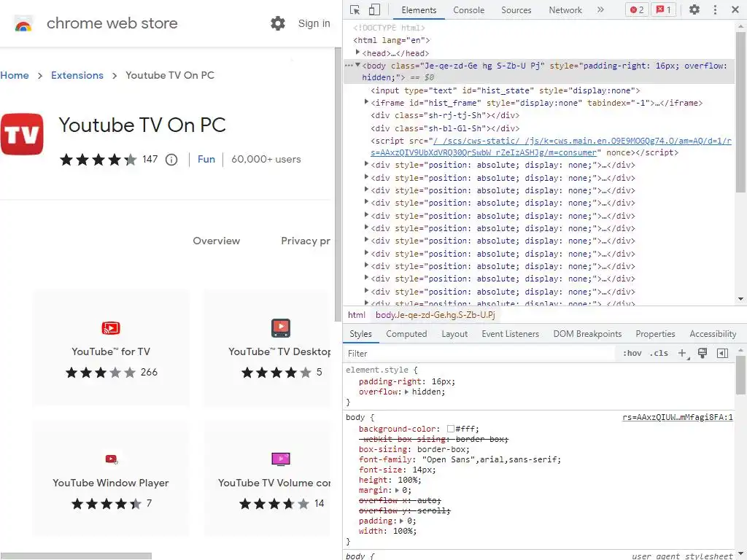Click the YouTube TV Desktop extension icon
The height and width of the screenshot is (560, 747).
click(x=281, y=327)
